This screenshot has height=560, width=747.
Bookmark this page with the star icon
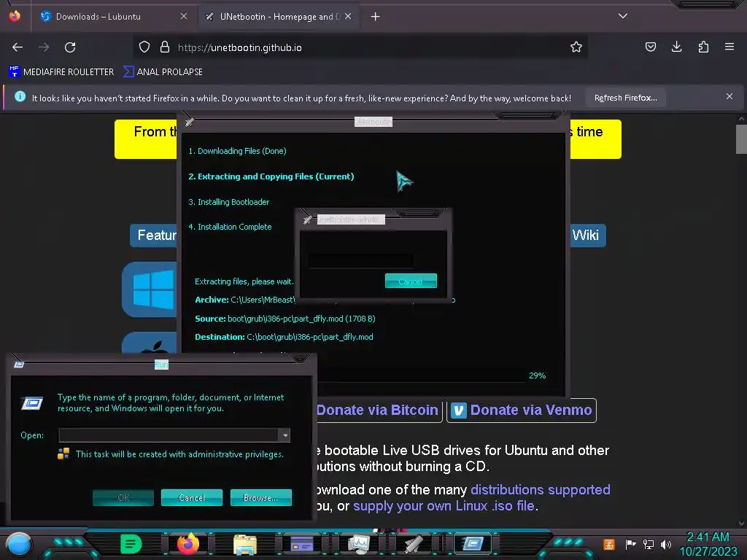pyautogui.click(x=576, y=47)
